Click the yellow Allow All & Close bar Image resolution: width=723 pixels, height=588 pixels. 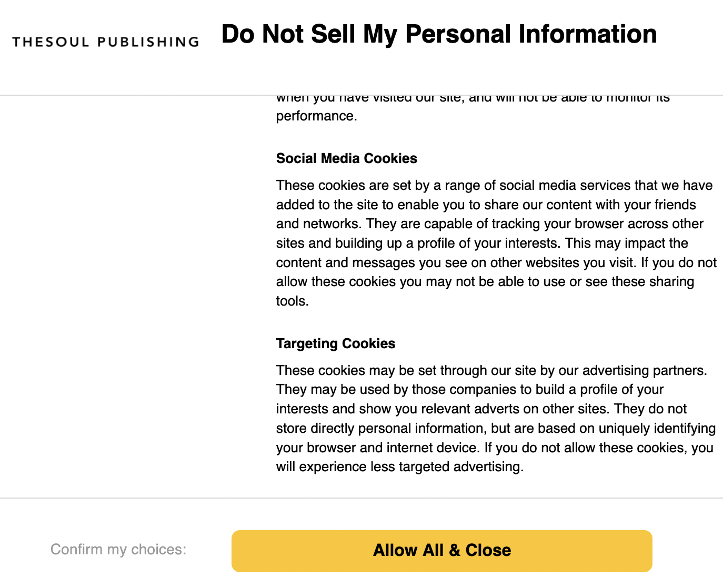point(441,551)
